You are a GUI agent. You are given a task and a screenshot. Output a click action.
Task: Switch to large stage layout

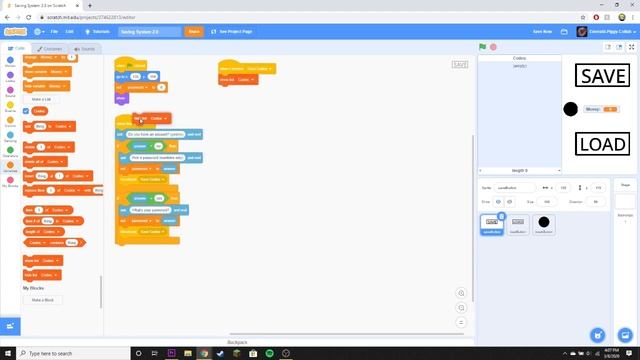[x=619, y=47]
